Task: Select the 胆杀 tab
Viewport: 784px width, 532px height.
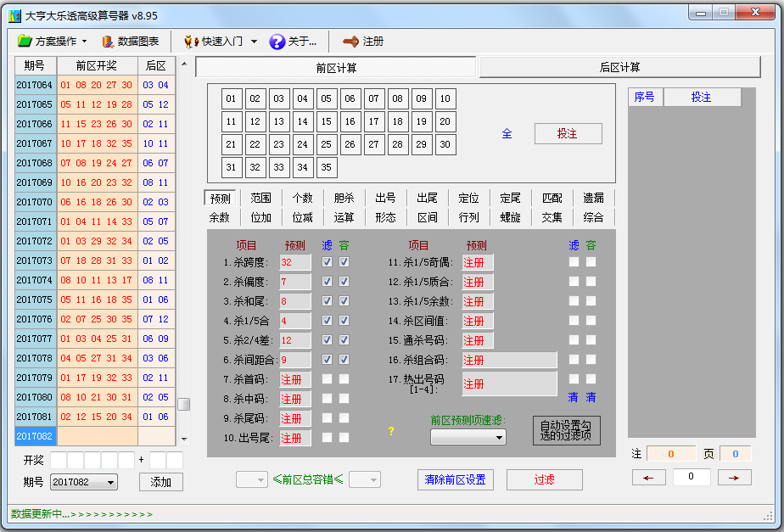Action: tap(344, 198)
